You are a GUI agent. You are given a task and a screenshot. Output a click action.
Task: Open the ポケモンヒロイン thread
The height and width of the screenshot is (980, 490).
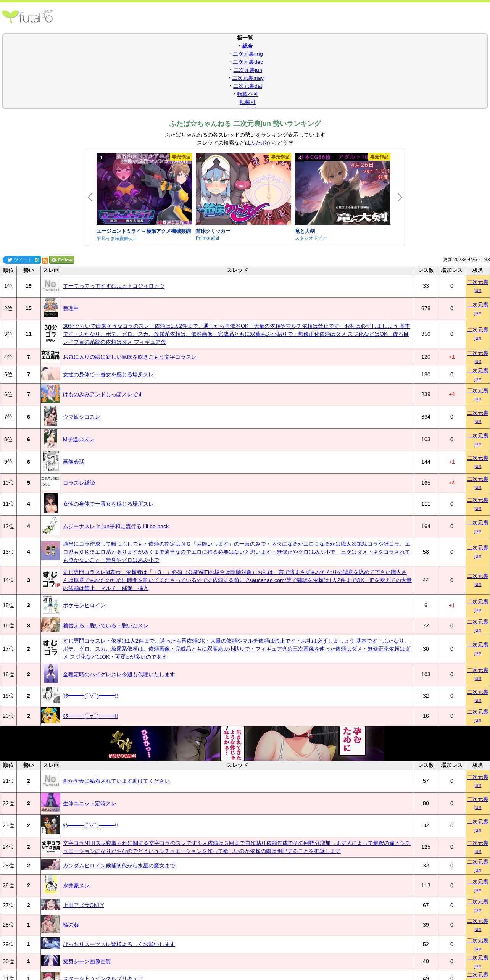point(84,605)
